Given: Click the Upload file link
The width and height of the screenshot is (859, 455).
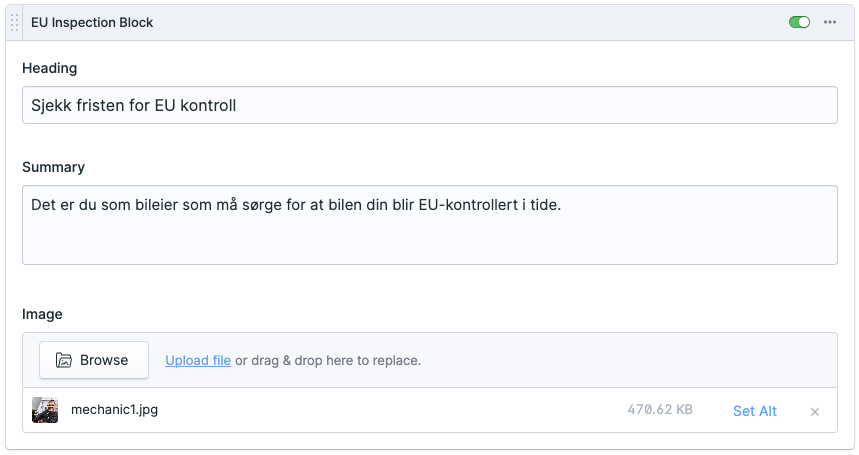Looking at the screenshot, I should pos(198,360).
